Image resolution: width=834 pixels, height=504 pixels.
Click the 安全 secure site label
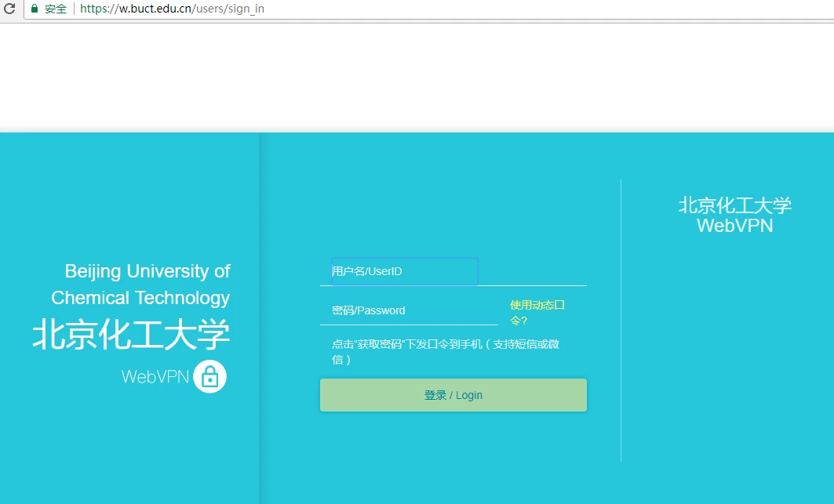pyautogui.click(x=56, y=9)
